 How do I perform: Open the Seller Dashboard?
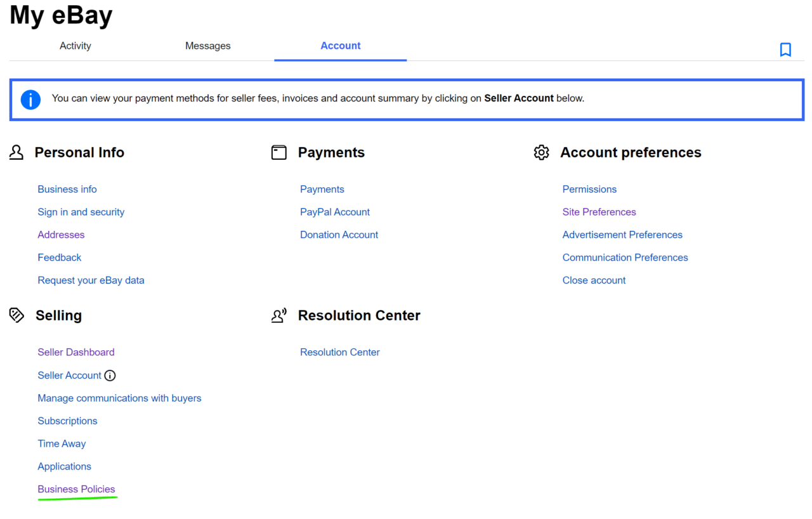(75, 351)
